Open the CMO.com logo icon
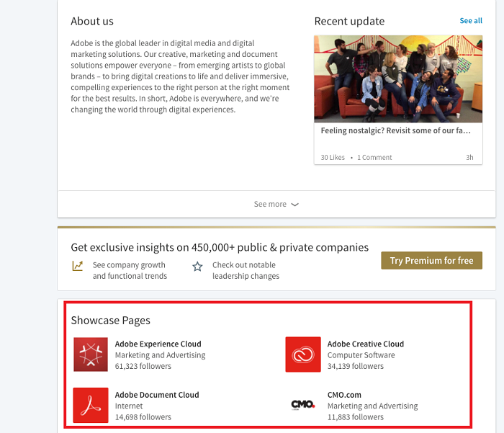This screenshot has height=433, width=504. 303,405
